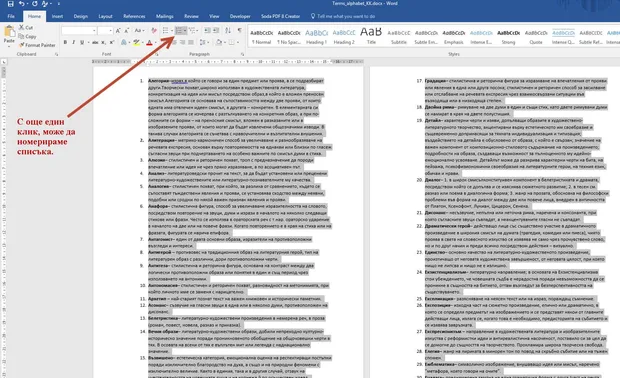The width and height of the screenshot is (620, 378).
Task: Toggle show/hide paragraph marks
Action: point(240,30)
